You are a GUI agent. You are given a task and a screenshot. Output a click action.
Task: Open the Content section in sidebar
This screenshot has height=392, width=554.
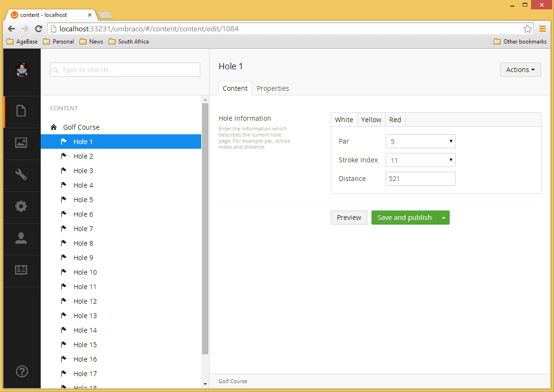click(21, 111)
